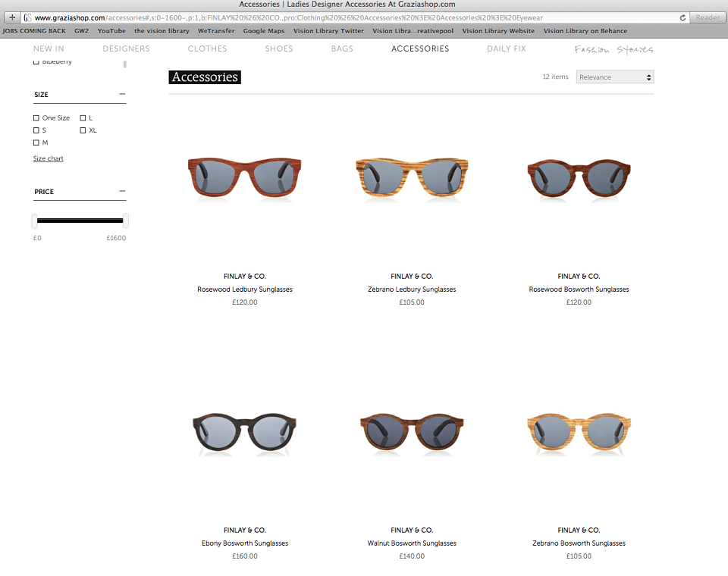This screenshot has width=728, height=576.
Task: Open the BAGS menu
Action: pyautogui.click(x=342, y=49)
